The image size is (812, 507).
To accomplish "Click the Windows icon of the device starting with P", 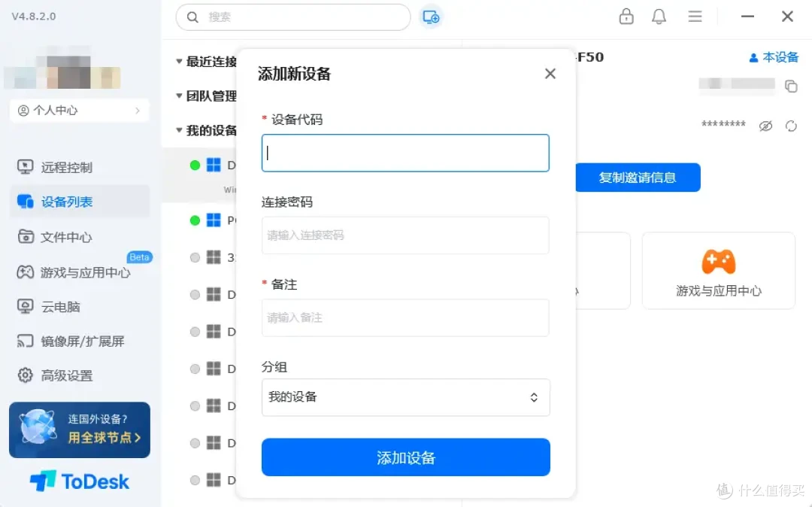I will (x=214, y=220).
